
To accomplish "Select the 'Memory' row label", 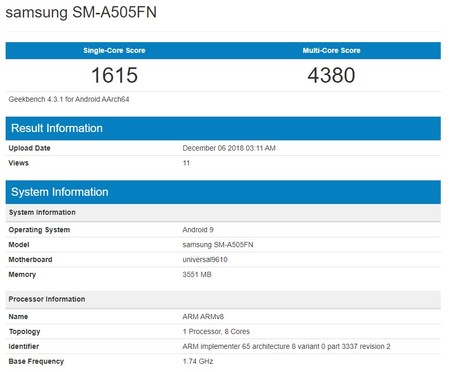I will 22,275.
